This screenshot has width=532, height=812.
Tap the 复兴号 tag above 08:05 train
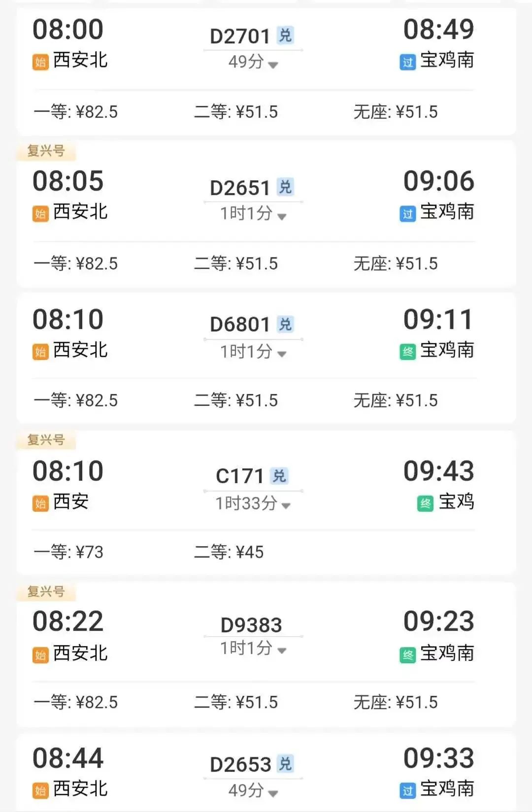46,151
